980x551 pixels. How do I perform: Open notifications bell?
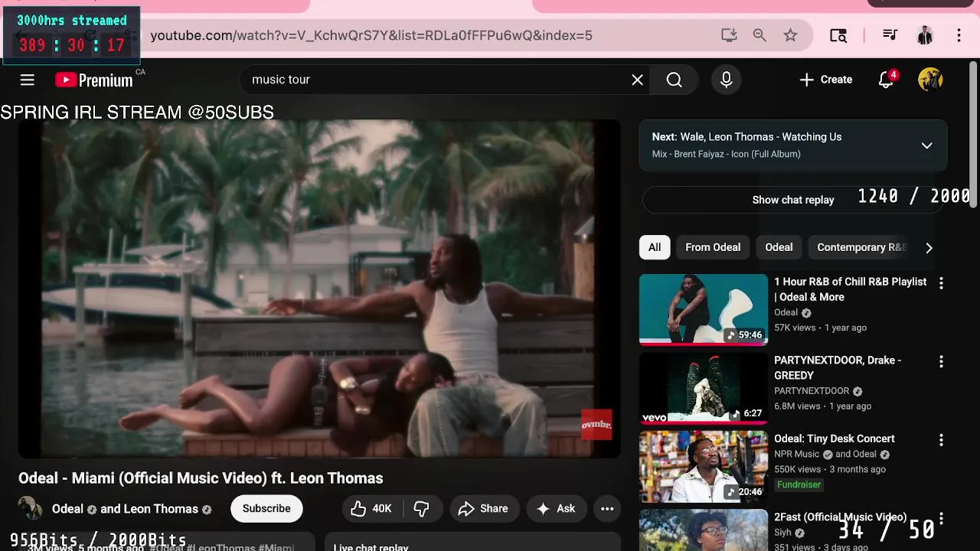(x=887, y=80)
